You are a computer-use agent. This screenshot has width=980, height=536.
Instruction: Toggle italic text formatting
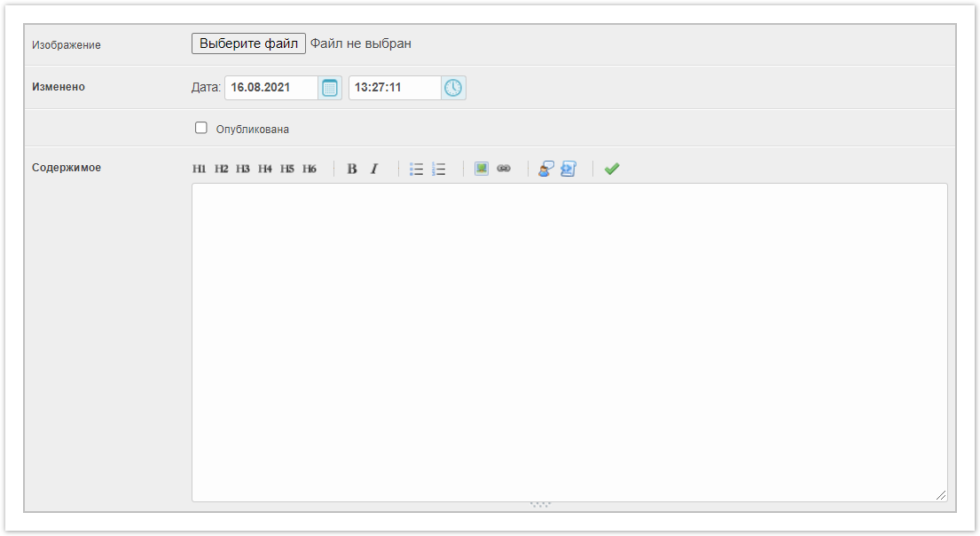click(x=374, y=169)
